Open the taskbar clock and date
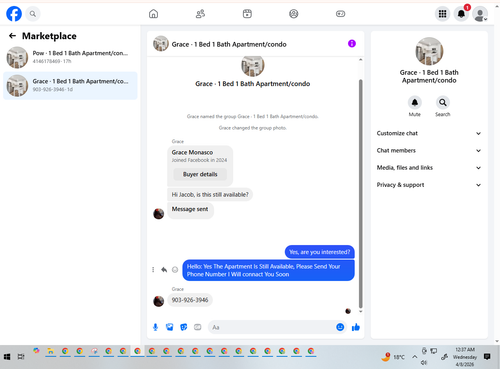The width and height of the screenshot is (500, 369). point(465,357)
